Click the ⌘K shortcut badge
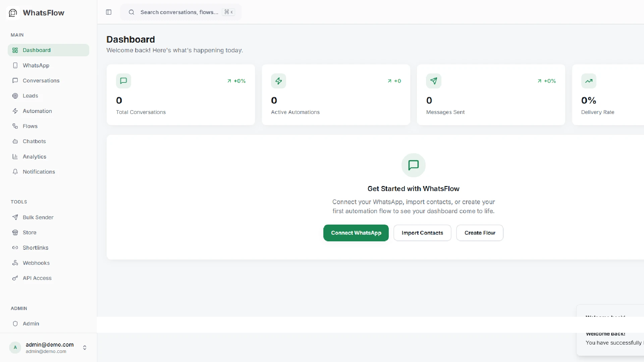 click(228, 12)
